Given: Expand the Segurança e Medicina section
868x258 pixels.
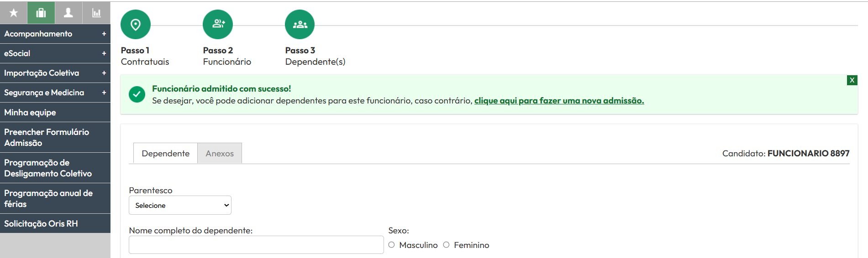Looking at the screenshot, I should tap(55, 93).
